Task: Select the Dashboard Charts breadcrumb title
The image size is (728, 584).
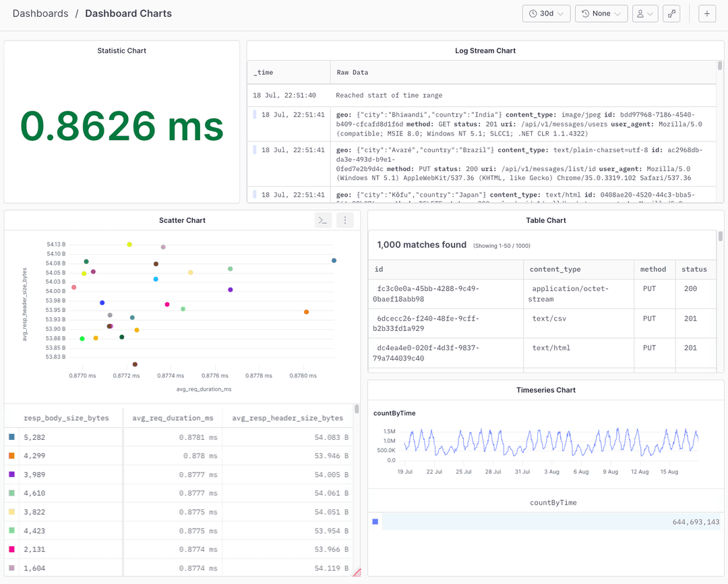Action: coord(128,13)
